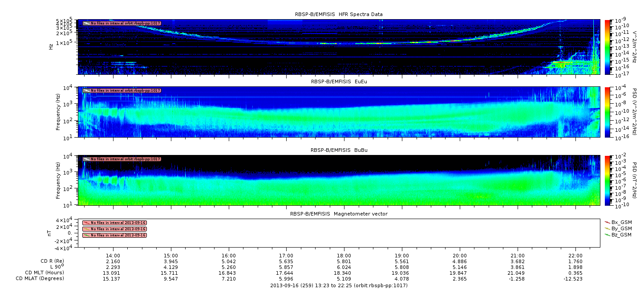Screen dimensions: 644x293
Task: Click the top red warning icon in Magnetometer panel
Action: (86, 223)
